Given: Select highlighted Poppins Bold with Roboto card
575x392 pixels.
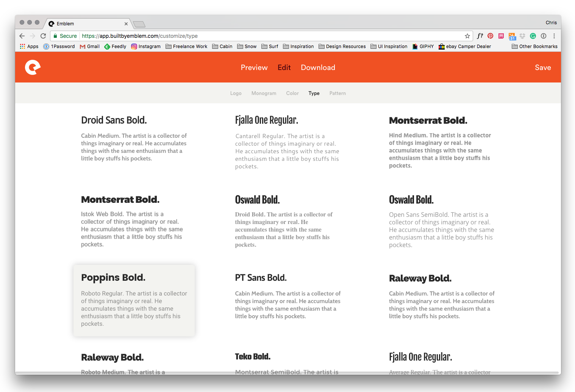Looking at the screenshot, I should click(x=134, y=300).
